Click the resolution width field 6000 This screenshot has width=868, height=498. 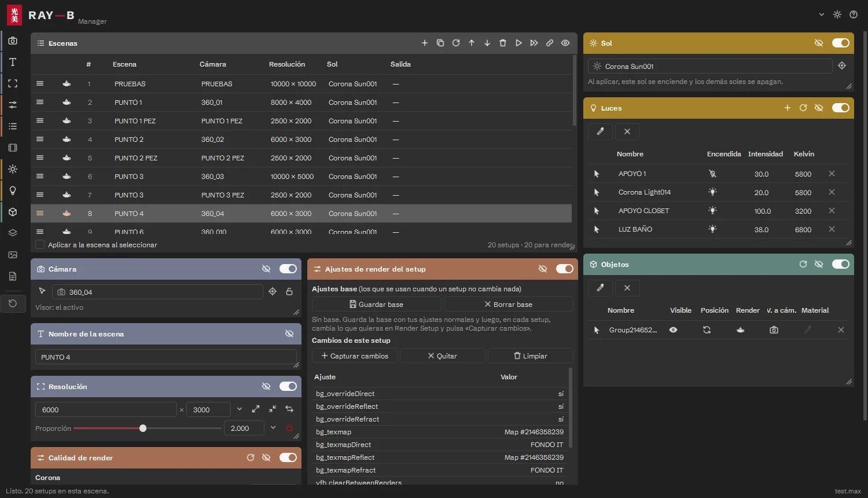point(106,409)
